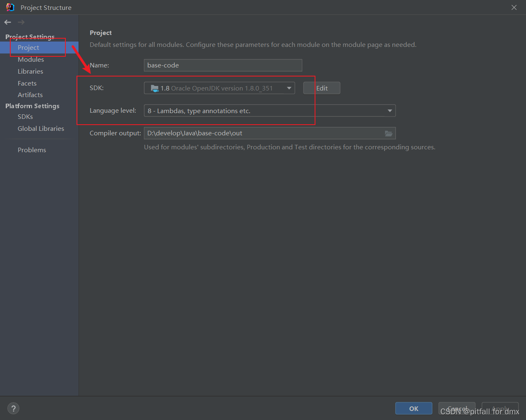
Task: Click the back navigation arrow
Action: tap(8, 22)
